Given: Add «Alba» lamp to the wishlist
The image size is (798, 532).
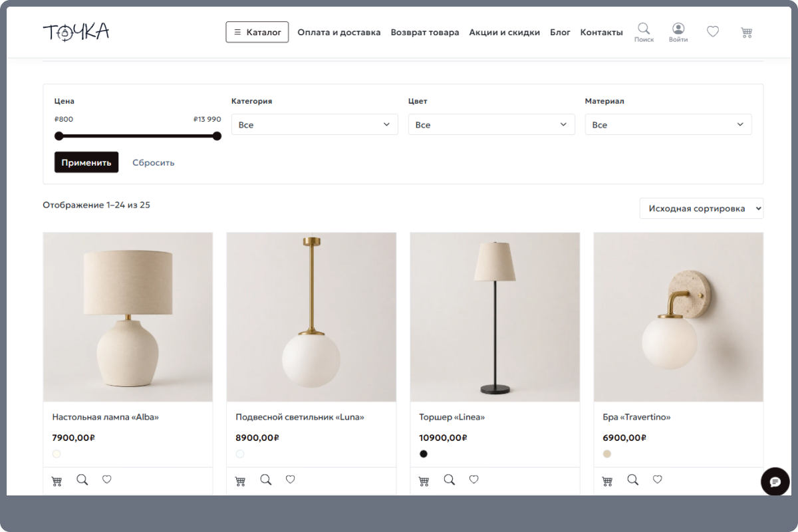Looking at the screenshot, I should (106, 479).
